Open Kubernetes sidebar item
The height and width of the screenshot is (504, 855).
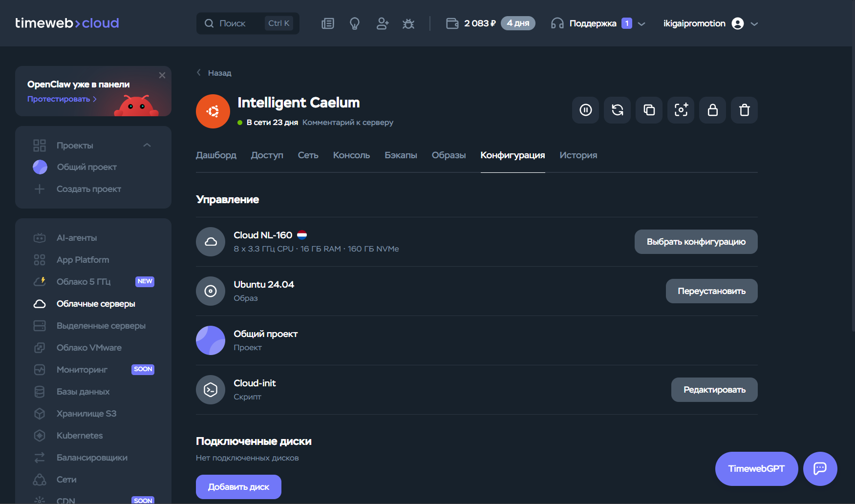(x=79, y=436)
